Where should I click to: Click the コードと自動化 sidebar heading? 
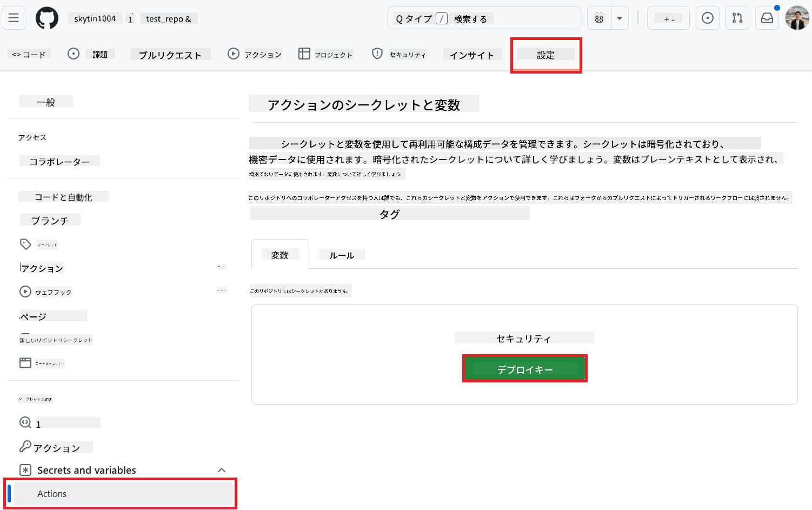point(63,197)
